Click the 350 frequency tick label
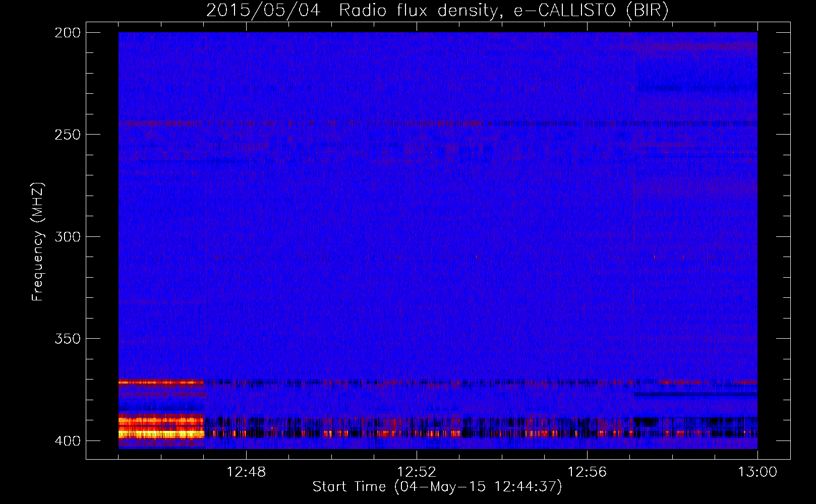 (68, 339)
